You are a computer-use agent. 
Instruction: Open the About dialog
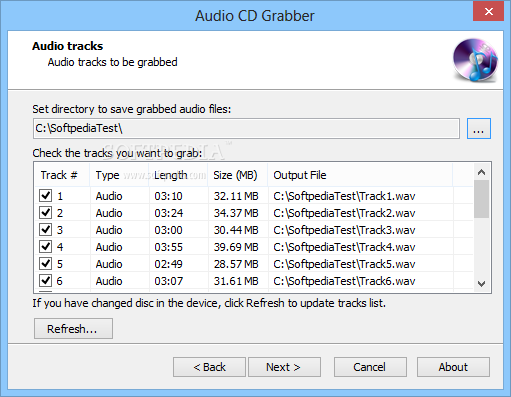point(453,367)
